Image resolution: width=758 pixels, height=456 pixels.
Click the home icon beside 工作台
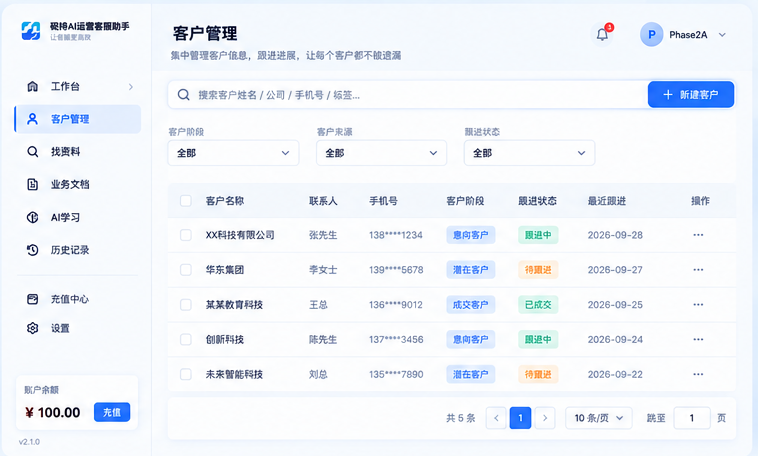[32, 87]
